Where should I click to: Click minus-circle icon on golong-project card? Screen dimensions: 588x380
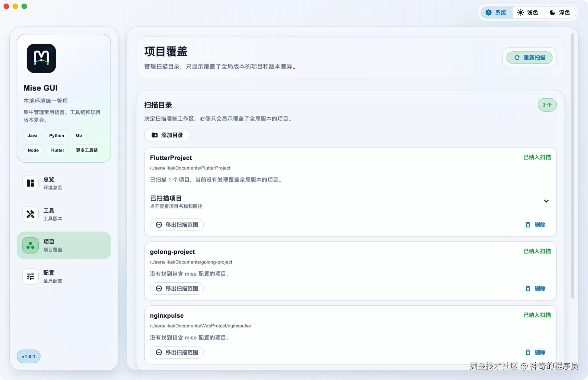coord(159,288)
